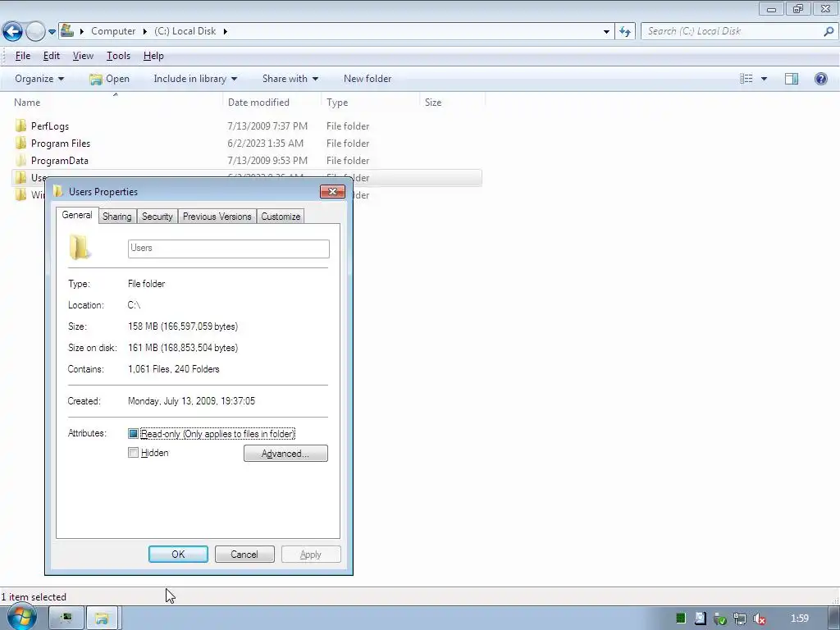Click New folder in the toolbar
Viewport: 840px width, 630px height.
(367, 79)
